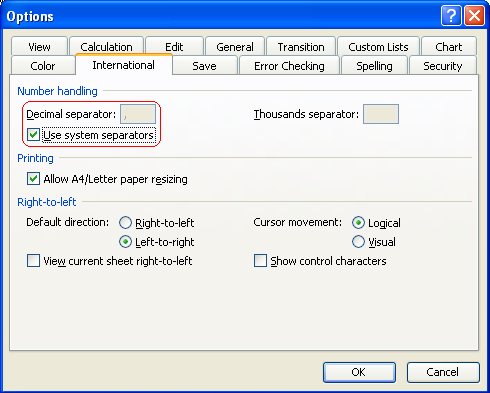Open the Color tab
This screenshot has height=393, width=490.
(x=43, y=66)
